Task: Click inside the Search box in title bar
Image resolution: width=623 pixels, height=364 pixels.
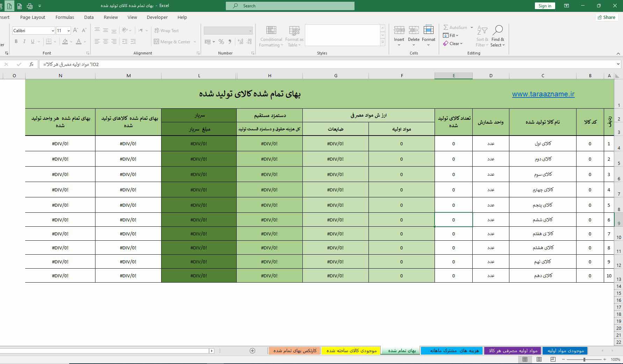Action: click(290, 6)
